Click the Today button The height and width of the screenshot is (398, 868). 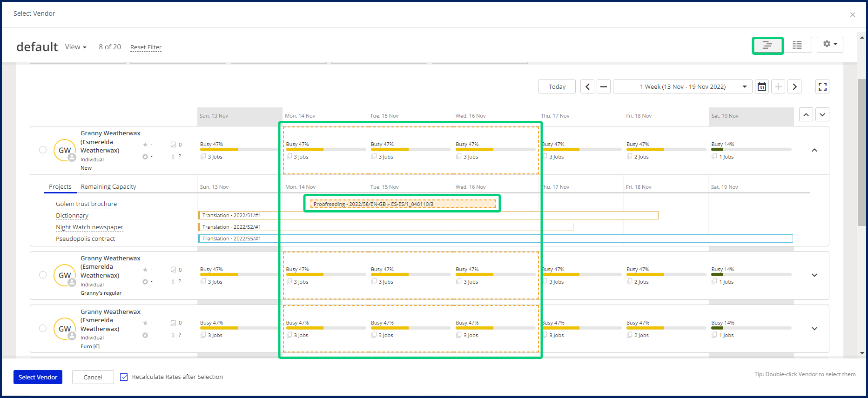coord(557,86)
